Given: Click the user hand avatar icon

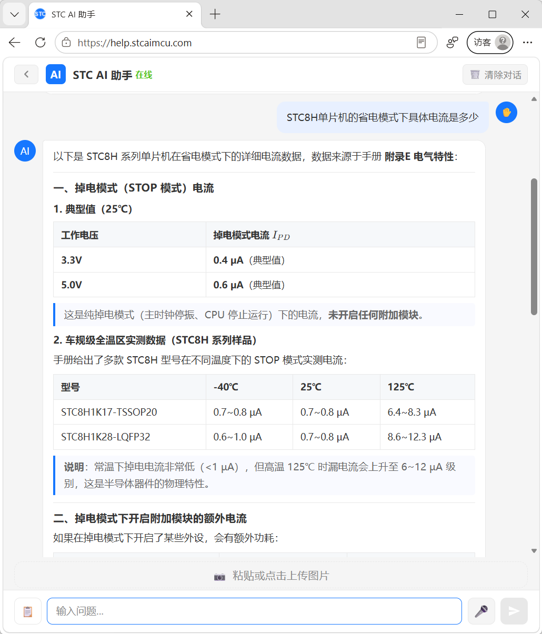Looking at the screenshot, I should point(506,112).
